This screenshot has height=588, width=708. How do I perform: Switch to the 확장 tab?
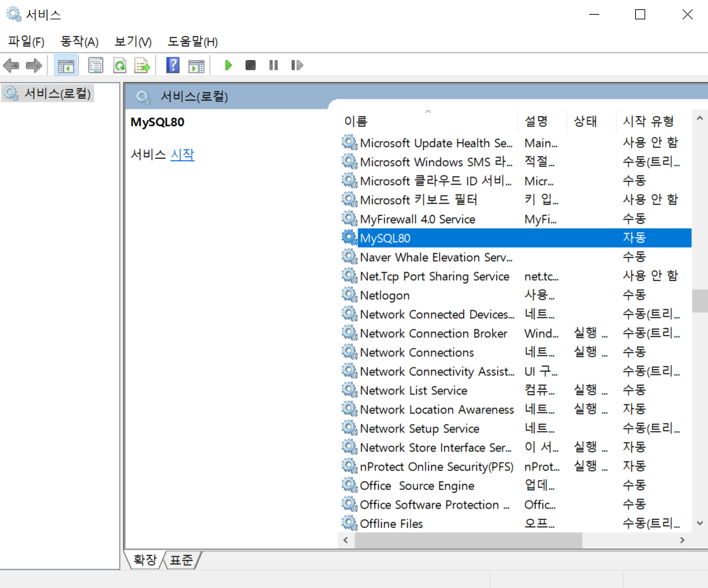tap(144, 560)
